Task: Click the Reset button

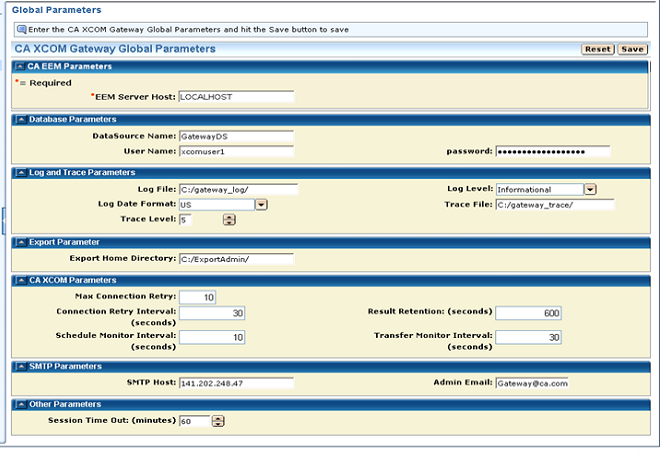Action: tap(597, 49)
